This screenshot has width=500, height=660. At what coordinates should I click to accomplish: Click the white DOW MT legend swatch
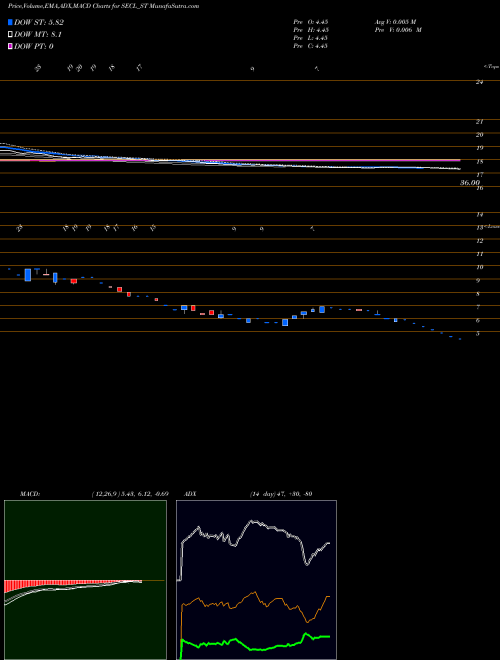[x=10, y=35]
